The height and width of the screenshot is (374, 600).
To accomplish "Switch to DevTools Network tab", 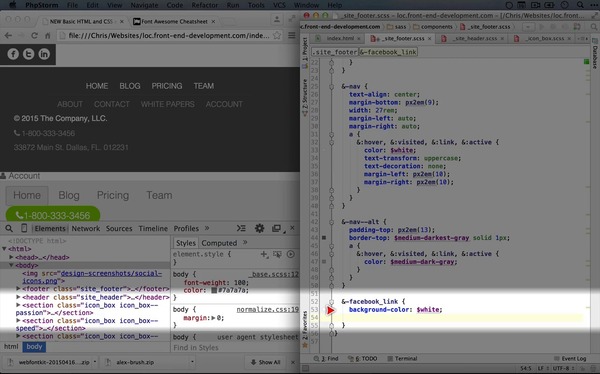I will coord(86,229).
